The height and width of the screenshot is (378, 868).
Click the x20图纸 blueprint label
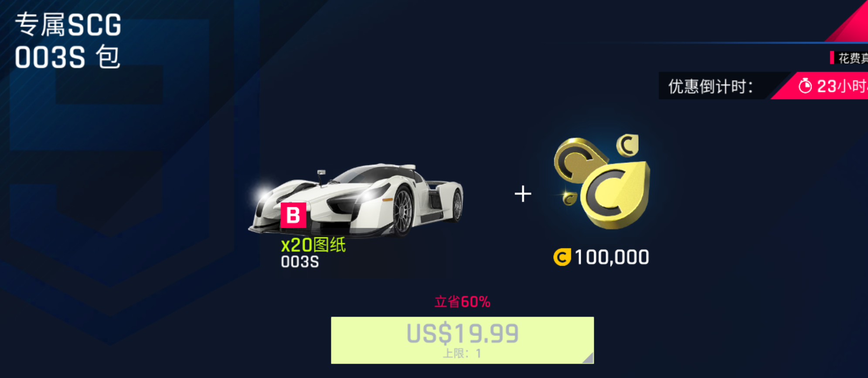(313, 245)
